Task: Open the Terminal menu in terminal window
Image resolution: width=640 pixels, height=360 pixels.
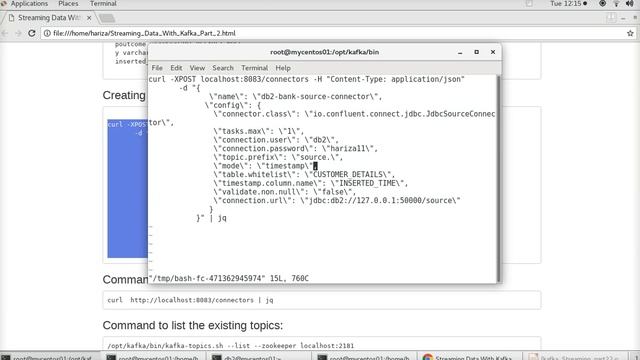Action: tap(254, 68)
